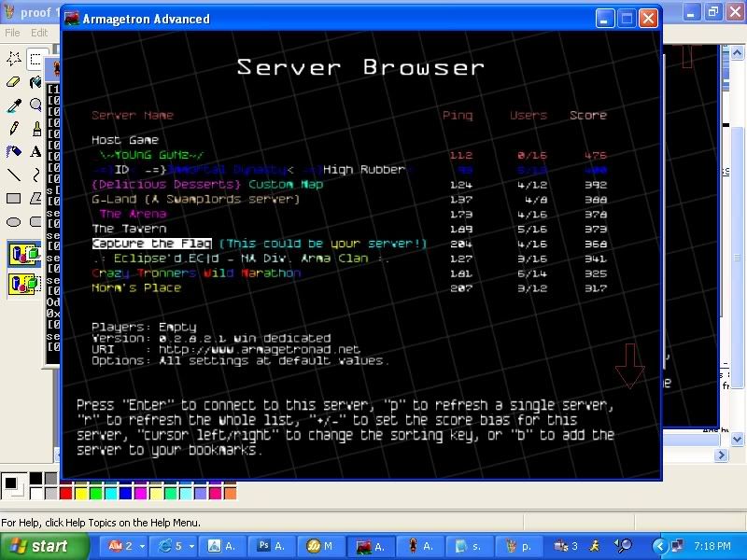Pick the Airbrush spray can tool

[x=13, y=151]
